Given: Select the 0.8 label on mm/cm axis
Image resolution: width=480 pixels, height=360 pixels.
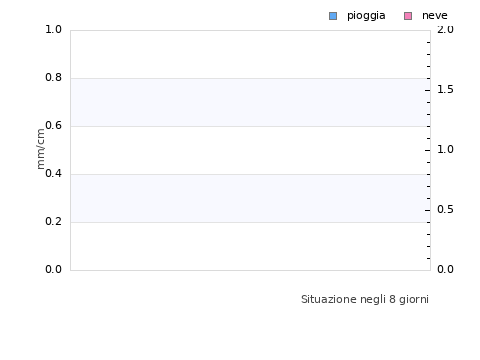Looking at the screenshot, I should tap(53, 78).
